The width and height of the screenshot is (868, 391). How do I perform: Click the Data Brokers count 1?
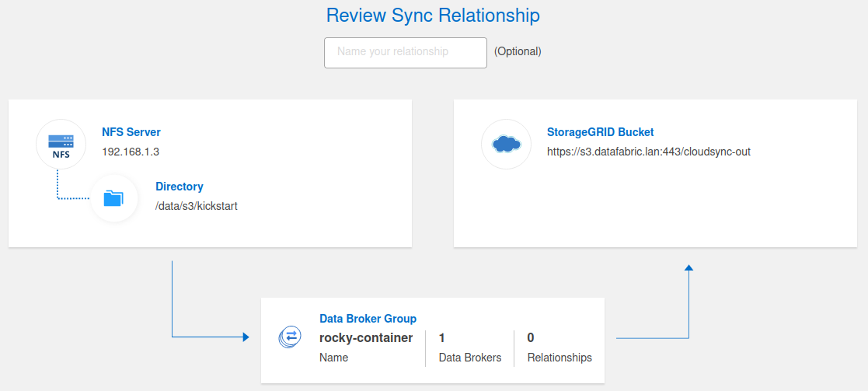pyautogui.click(x=441, y=338)
